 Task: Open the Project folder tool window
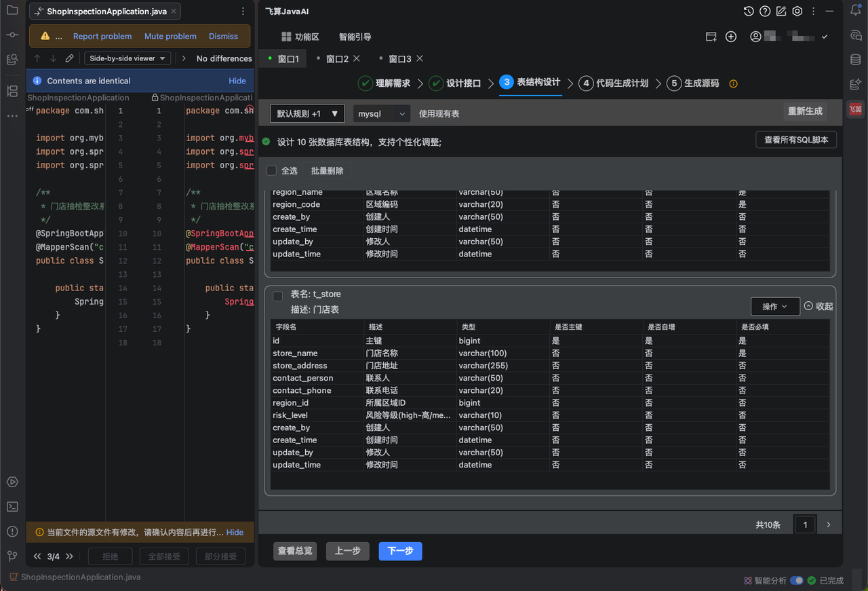(12, 11)
